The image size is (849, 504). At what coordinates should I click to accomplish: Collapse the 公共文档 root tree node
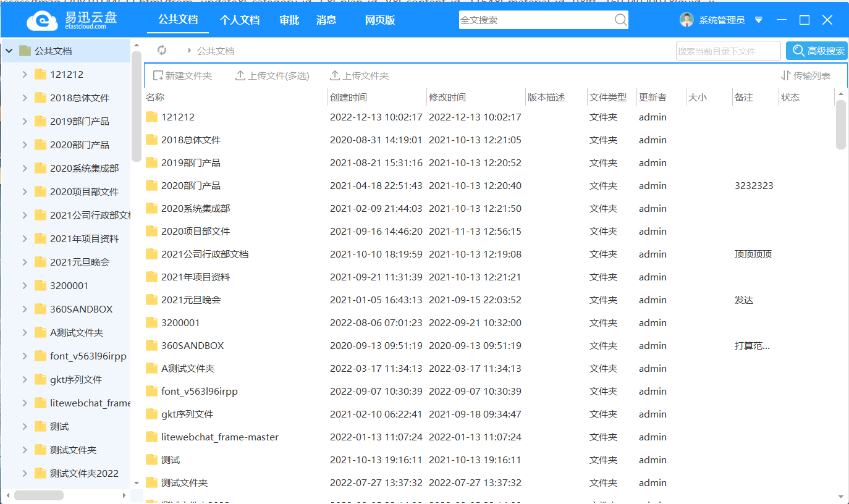point(9,51)
